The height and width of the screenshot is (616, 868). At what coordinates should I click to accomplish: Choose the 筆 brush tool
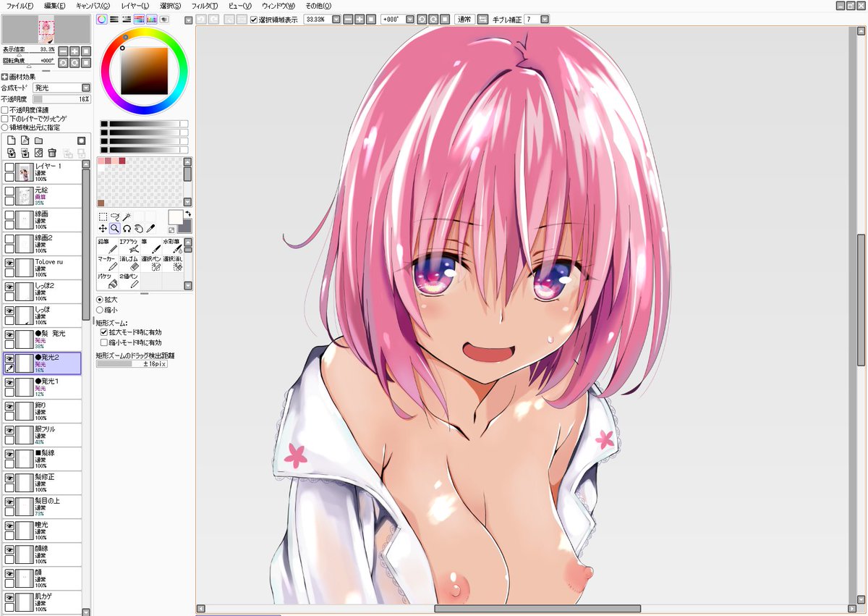[x=150, y=246]
